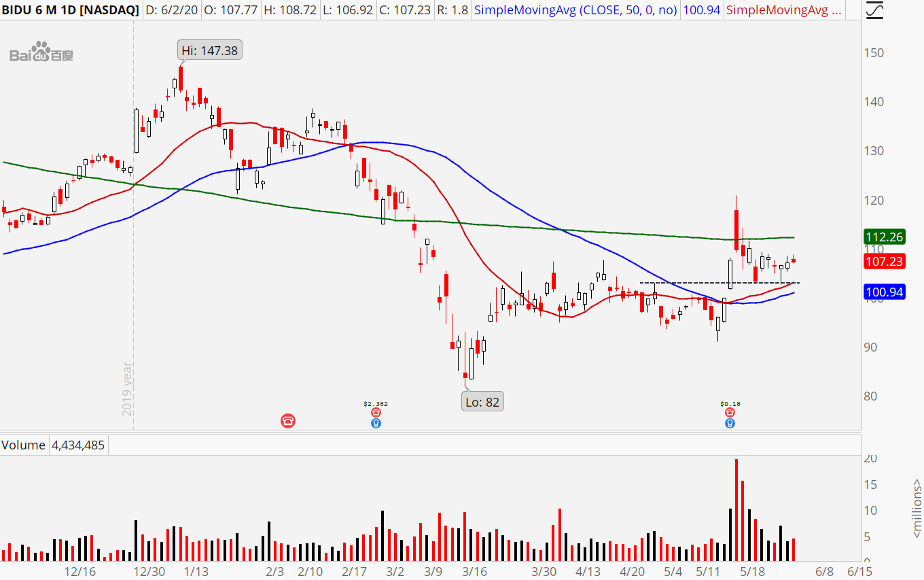Click the Hi: 147.38 price bubble

click(211, 50)
